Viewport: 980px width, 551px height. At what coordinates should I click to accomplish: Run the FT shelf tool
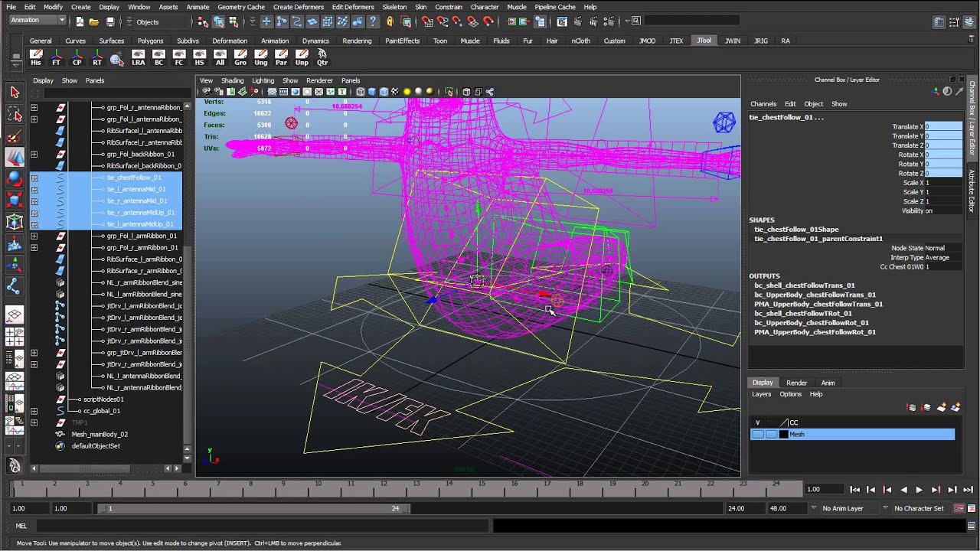pyautogui.click(x=56, y=57)
